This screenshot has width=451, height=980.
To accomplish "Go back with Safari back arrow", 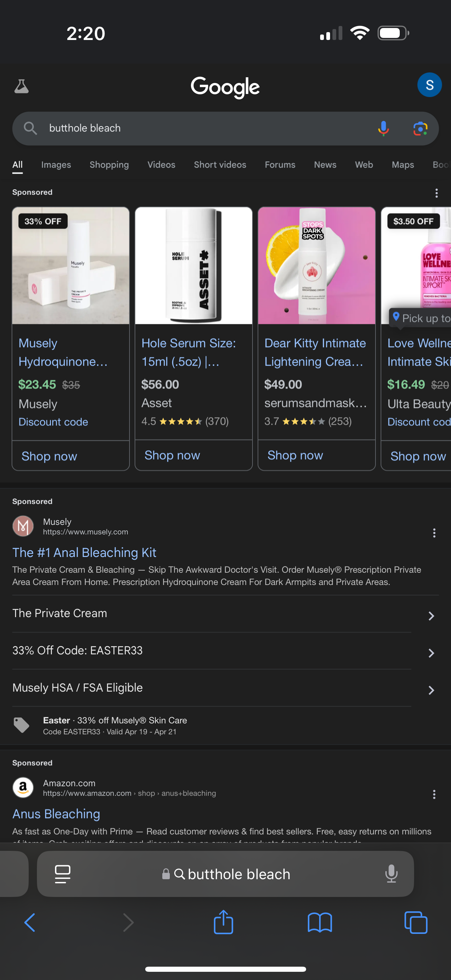I will click(x=30, y=923).
